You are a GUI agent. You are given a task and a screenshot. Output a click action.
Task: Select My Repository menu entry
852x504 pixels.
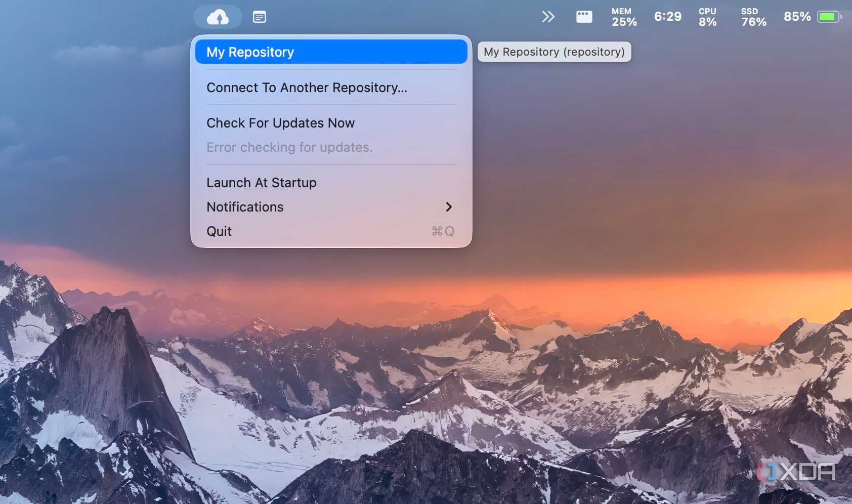pos(331,52)
